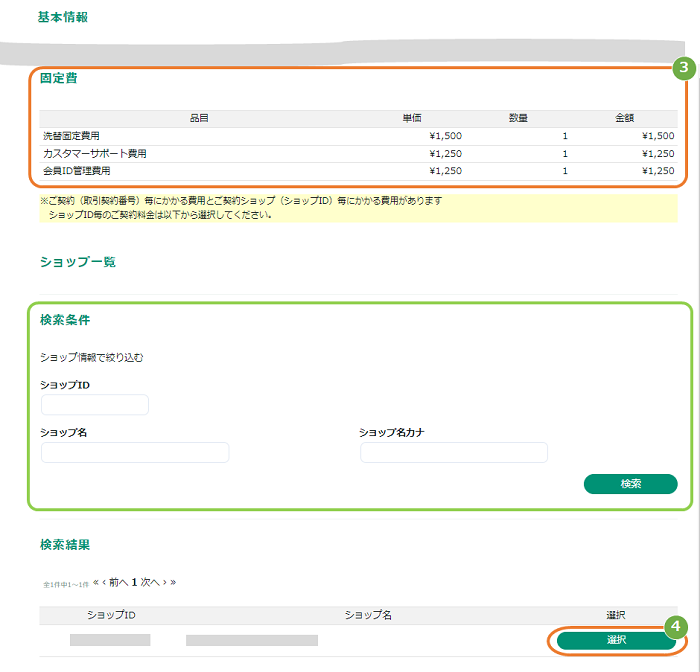The width and height of the screenshot is (700, 672).
Task: Click カスタマーサポート費用 unit price ¥1,250
Action: coord(446,154)
